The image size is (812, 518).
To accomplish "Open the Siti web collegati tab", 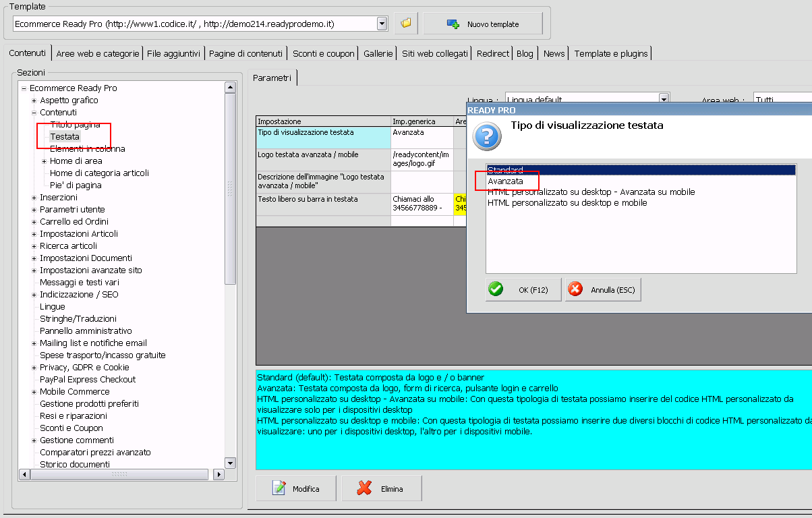I will coord(434,53).
